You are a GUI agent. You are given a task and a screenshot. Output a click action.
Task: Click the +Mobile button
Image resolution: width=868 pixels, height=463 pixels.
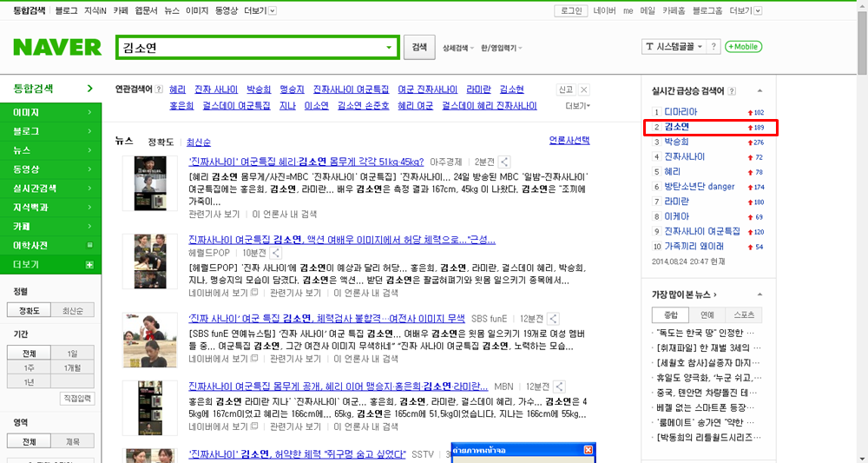tap(744, 47)
